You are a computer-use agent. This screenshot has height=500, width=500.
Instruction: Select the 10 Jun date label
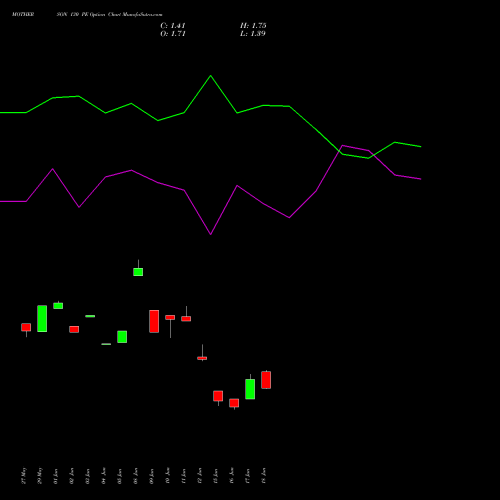click(x=168, y=476)
